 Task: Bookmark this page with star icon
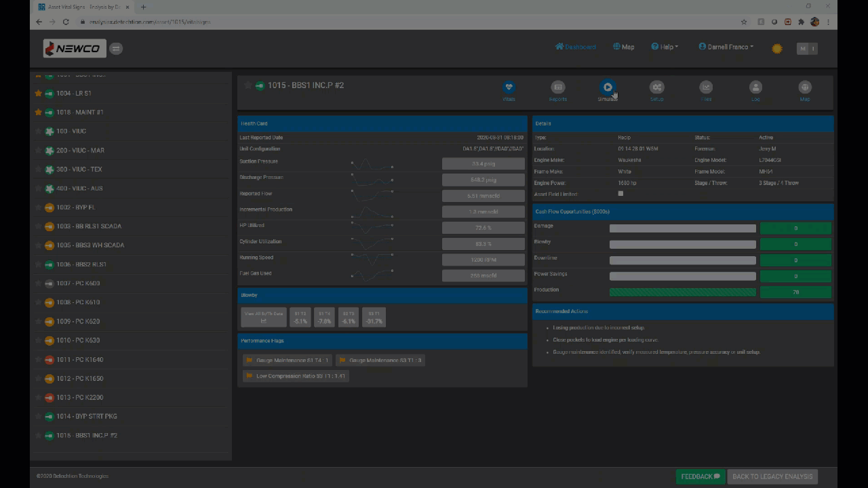pyautogui.click(x=744, y=22)
